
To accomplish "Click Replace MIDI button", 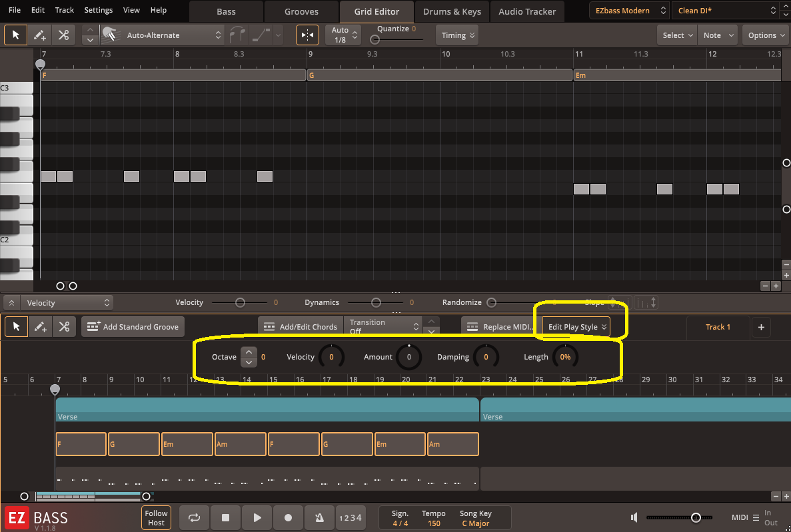I will coord(501,327).
